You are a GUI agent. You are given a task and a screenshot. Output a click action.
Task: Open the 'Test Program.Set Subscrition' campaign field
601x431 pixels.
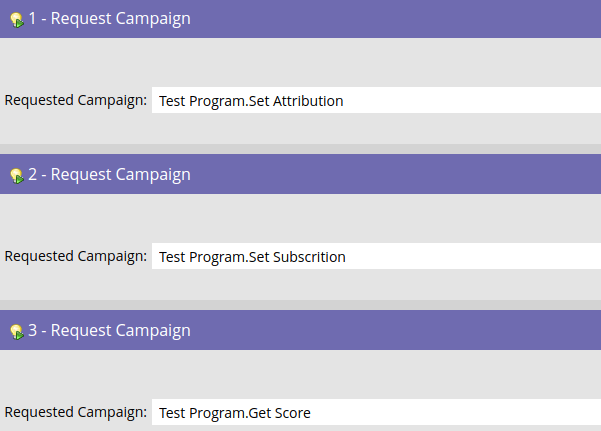point(376,257)
